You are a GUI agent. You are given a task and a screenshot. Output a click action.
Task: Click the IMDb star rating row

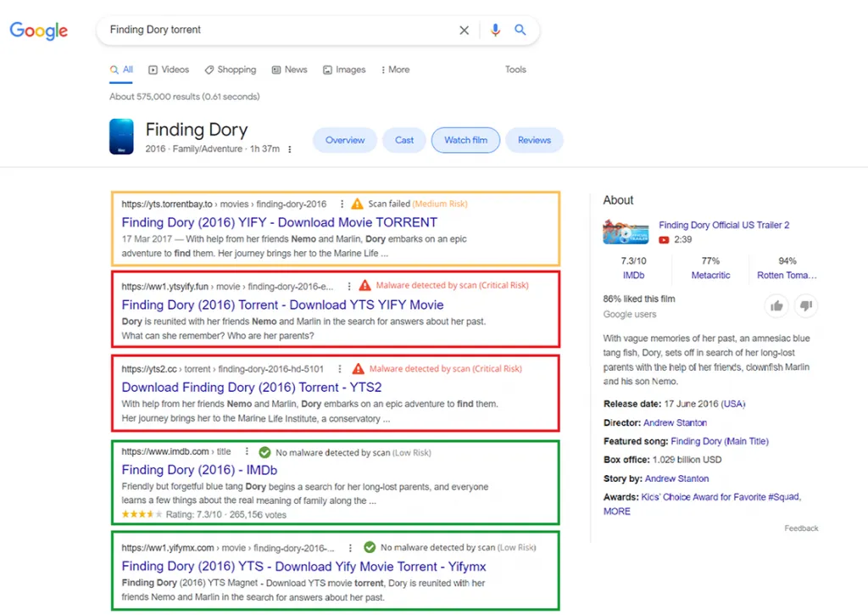(203, 515)
